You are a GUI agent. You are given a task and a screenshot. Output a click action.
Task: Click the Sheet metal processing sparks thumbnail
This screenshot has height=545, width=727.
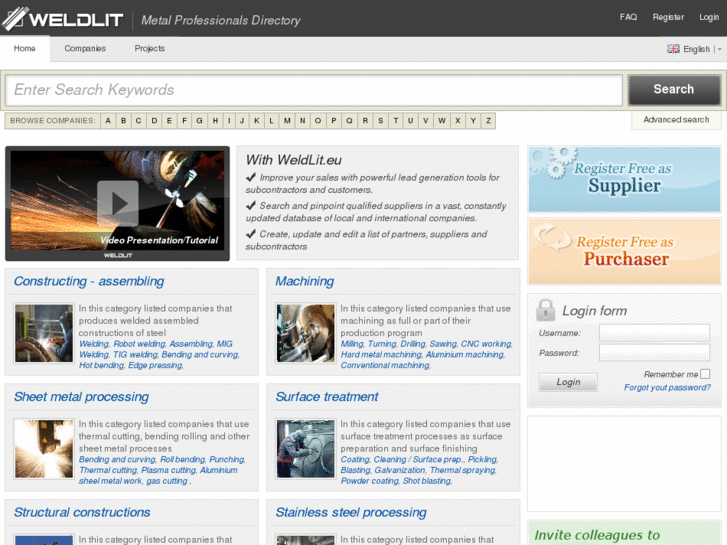tap(44, 449)
